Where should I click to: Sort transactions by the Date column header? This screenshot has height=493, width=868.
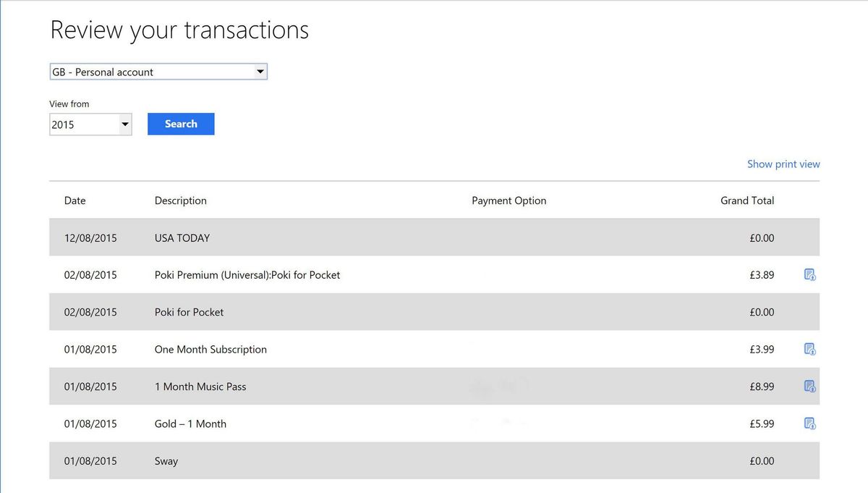[75, 201]
